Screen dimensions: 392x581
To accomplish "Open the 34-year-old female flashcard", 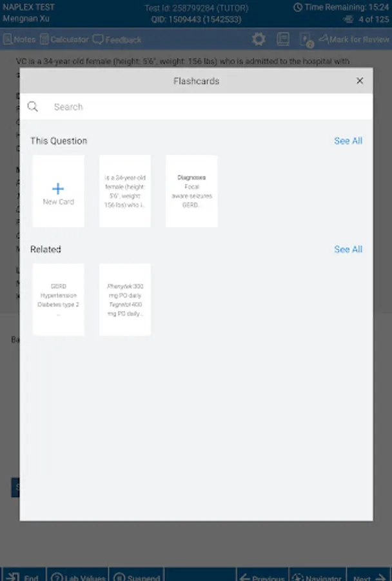I will coord(125,191).
